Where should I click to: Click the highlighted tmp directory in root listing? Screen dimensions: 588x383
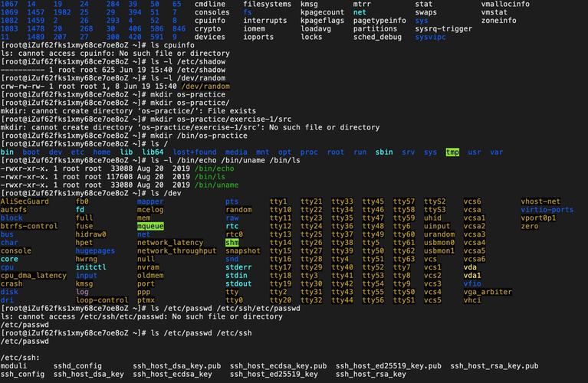tap(452, 152)
